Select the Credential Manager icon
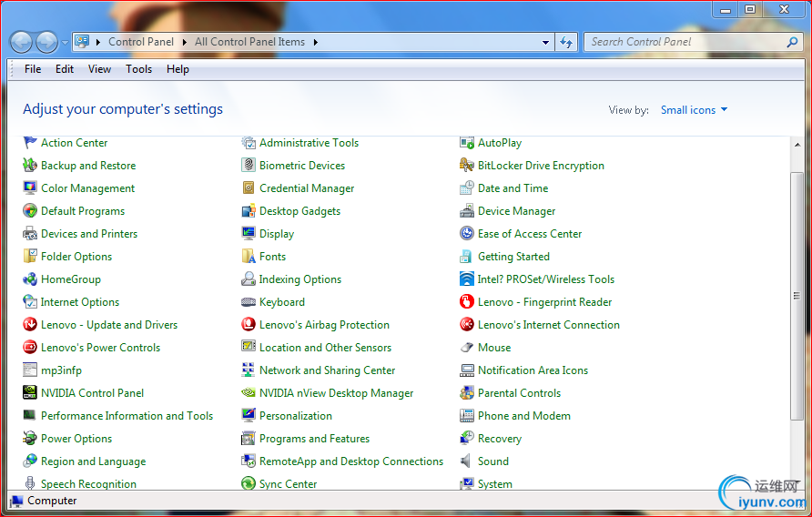This screenshot has height=517, width=812. click(249, 188)
